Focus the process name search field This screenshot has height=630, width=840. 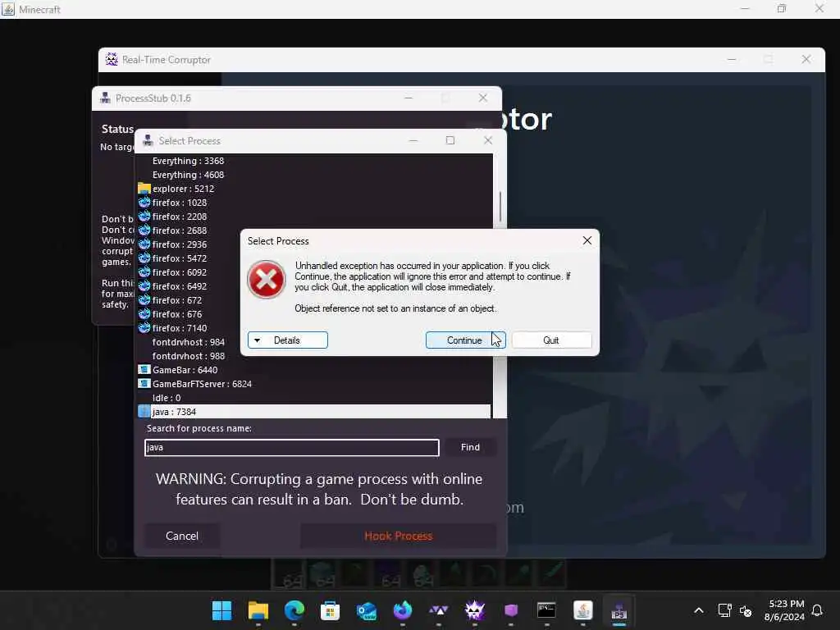pyautogui.click(x=292, y=447)
